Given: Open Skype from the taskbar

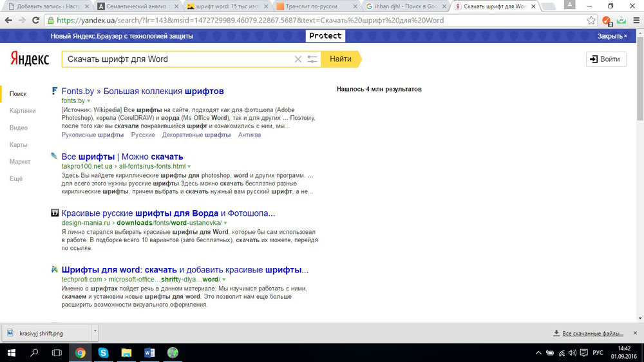Looking at the screenshot, I should pyautogui.click(x=103, y=352).
